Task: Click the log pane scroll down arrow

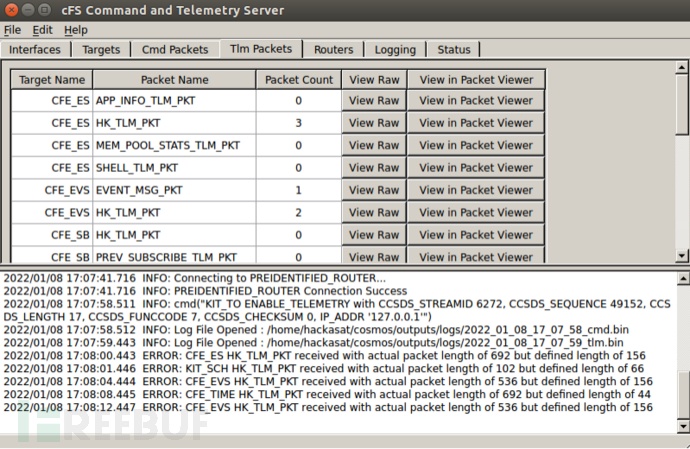Action: pyautogui.click(x=683, y=426)
